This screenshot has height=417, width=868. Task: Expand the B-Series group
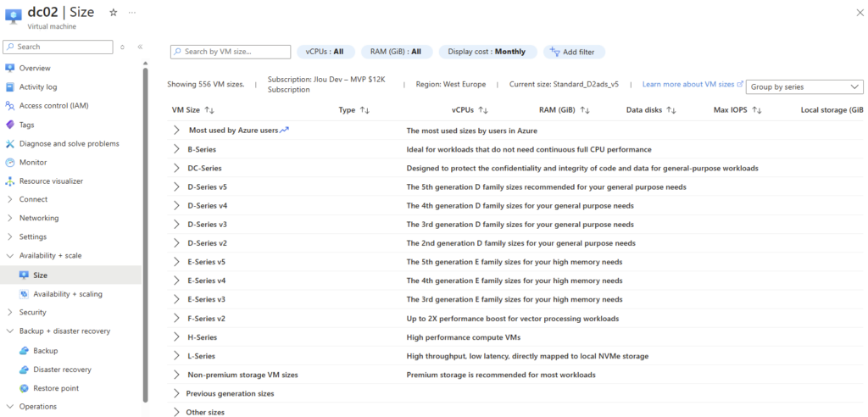(176, 149)
